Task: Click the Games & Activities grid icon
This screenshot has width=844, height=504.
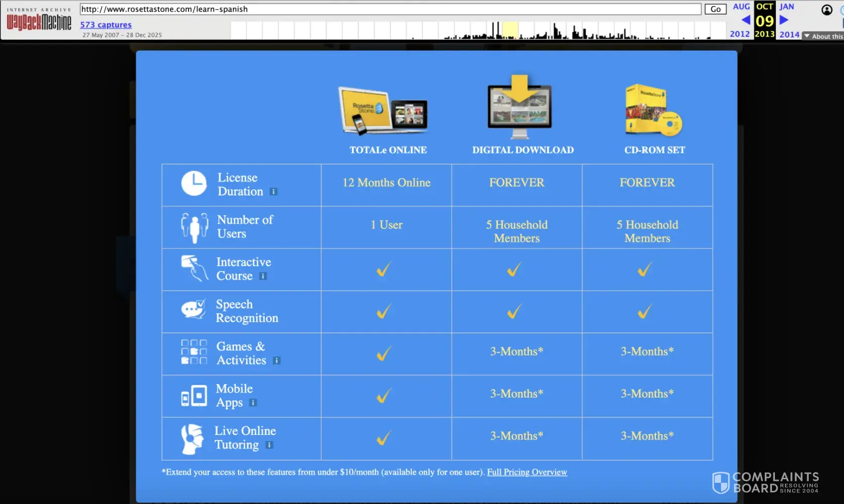Action: [x=194, y=352]
